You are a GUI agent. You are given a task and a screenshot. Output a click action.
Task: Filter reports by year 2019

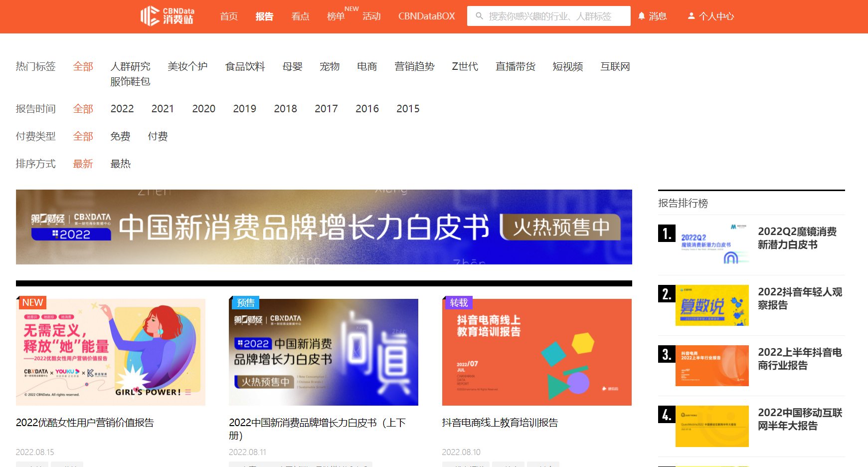(245, 109)
